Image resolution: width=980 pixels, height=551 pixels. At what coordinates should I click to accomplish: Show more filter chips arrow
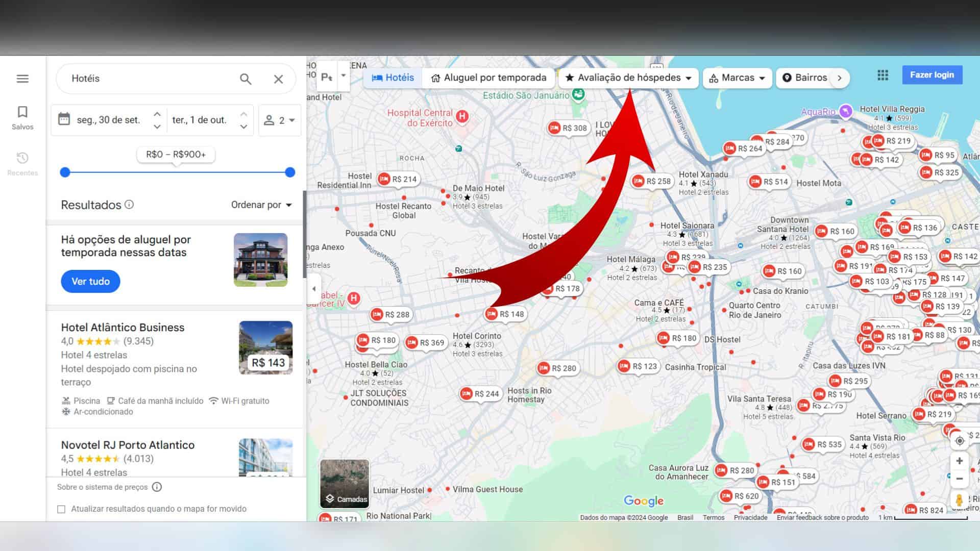(840, 78)
